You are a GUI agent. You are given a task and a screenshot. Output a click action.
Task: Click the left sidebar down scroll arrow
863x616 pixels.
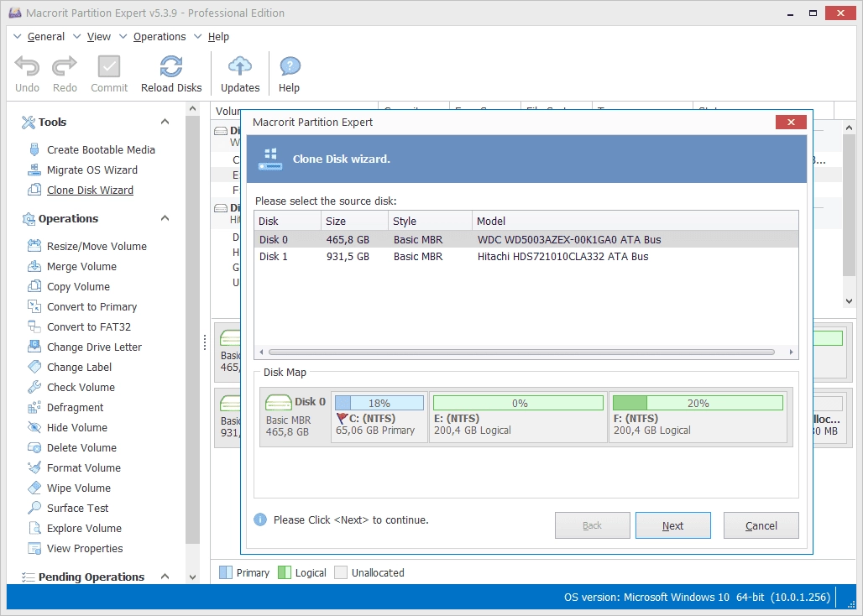coord(192,577)
